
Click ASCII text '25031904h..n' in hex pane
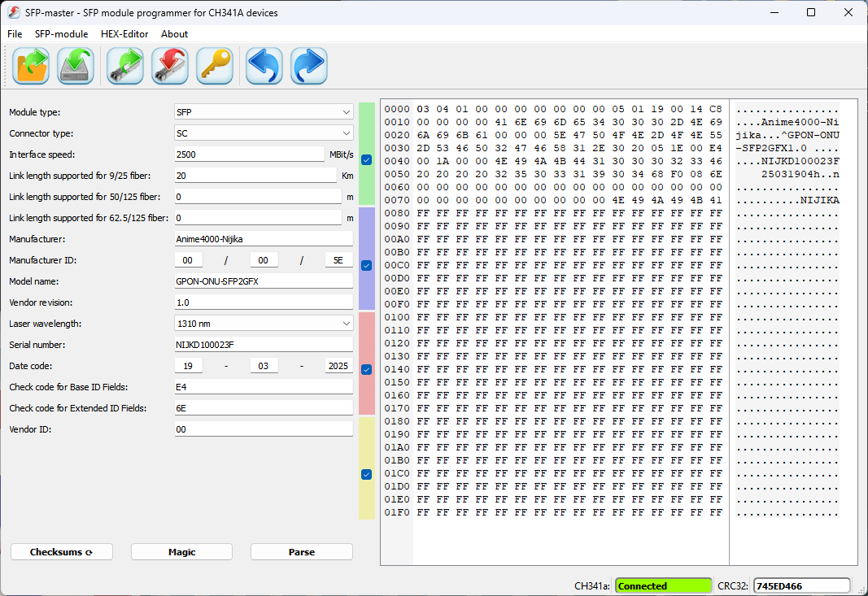click(x=800, y=174)
